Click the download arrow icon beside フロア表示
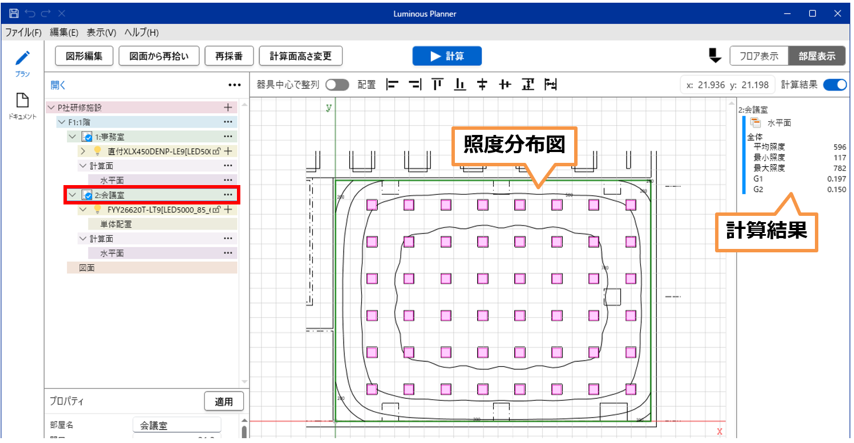Viewport: 854px width, 443px height. 714,56
